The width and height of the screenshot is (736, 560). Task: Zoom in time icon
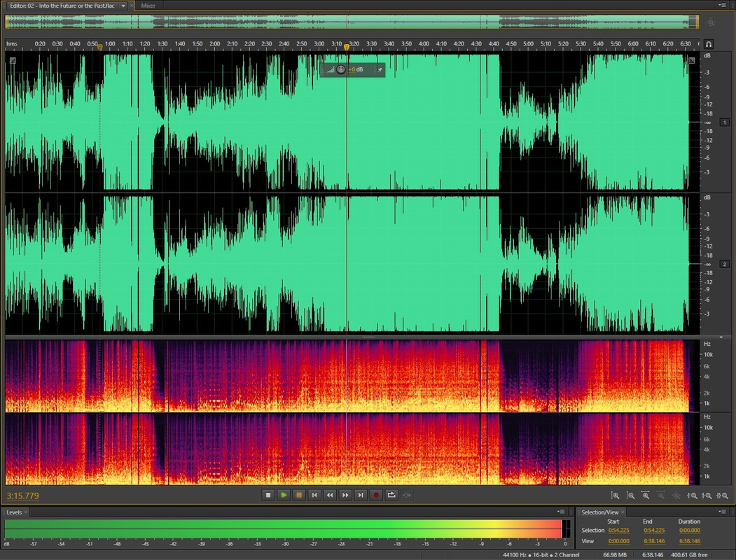tap(646, 496)
